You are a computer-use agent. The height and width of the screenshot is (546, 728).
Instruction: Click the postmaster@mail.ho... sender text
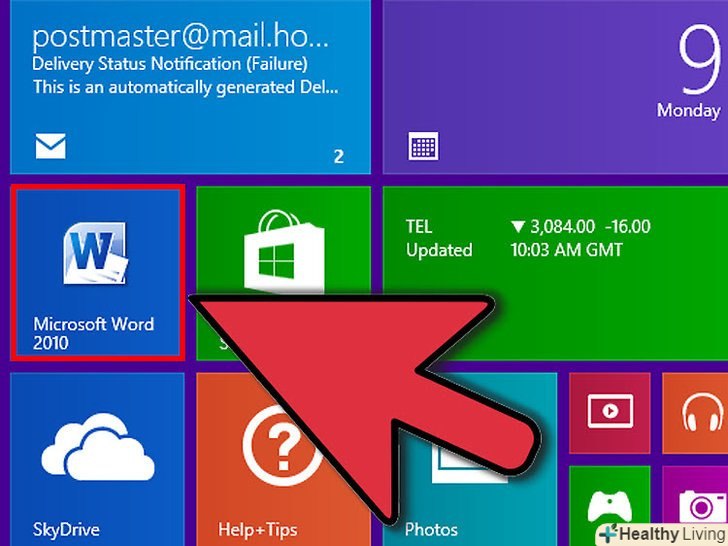click(180, 37)
